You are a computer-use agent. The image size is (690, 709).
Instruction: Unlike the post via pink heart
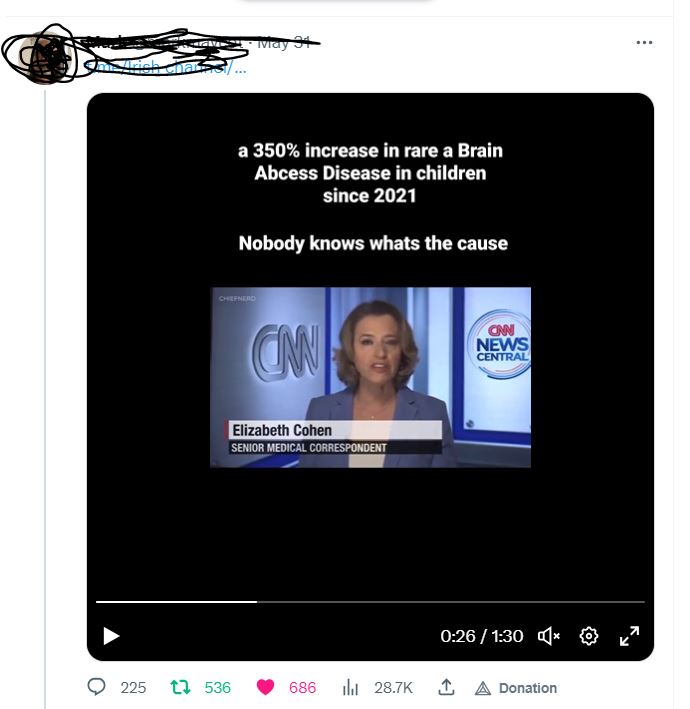coord(265,687)
